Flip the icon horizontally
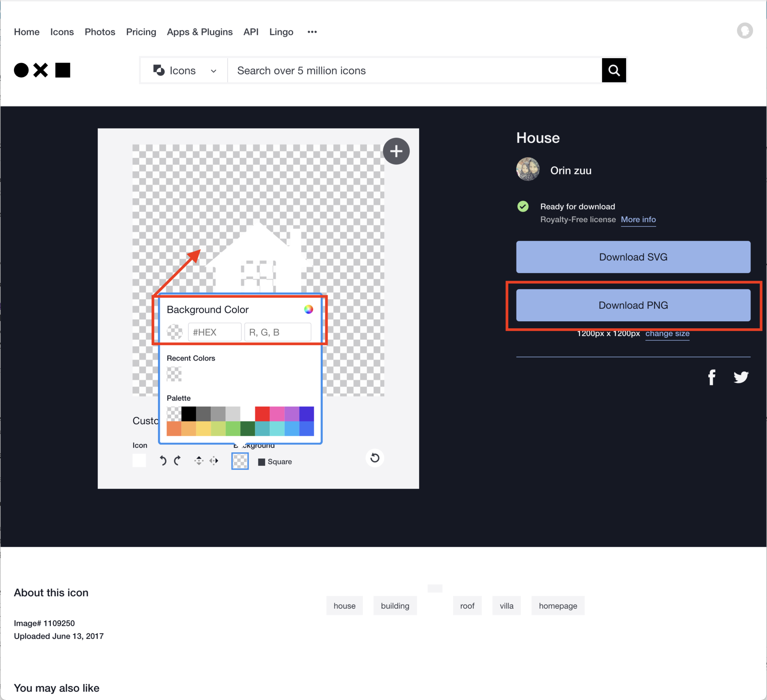The image size is (767, 700). 214,461
